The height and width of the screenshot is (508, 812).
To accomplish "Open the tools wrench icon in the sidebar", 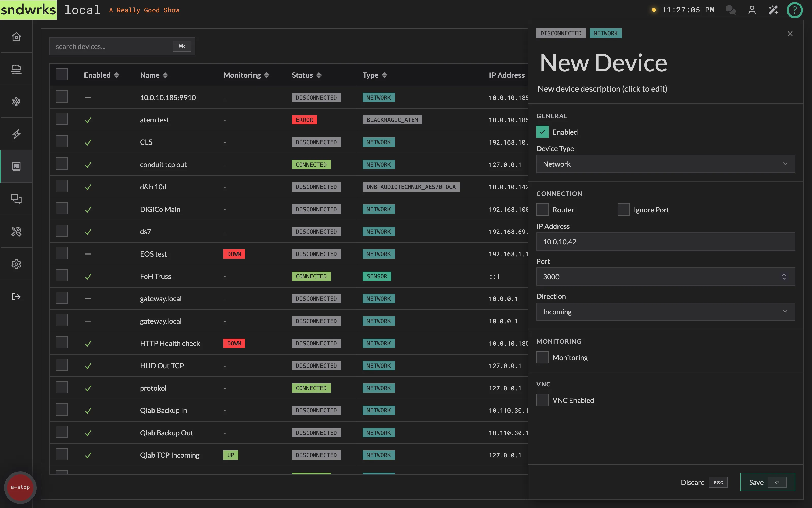I will (x=16, y=231).
